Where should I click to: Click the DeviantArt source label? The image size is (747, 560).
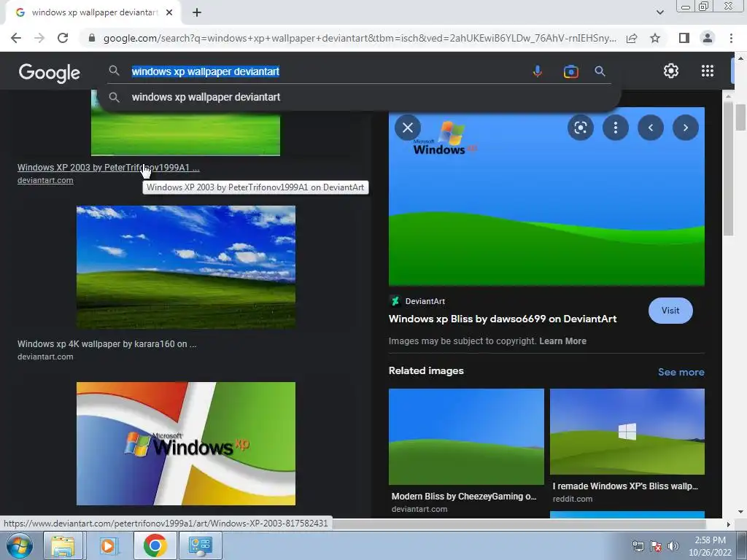pos(425,301)
